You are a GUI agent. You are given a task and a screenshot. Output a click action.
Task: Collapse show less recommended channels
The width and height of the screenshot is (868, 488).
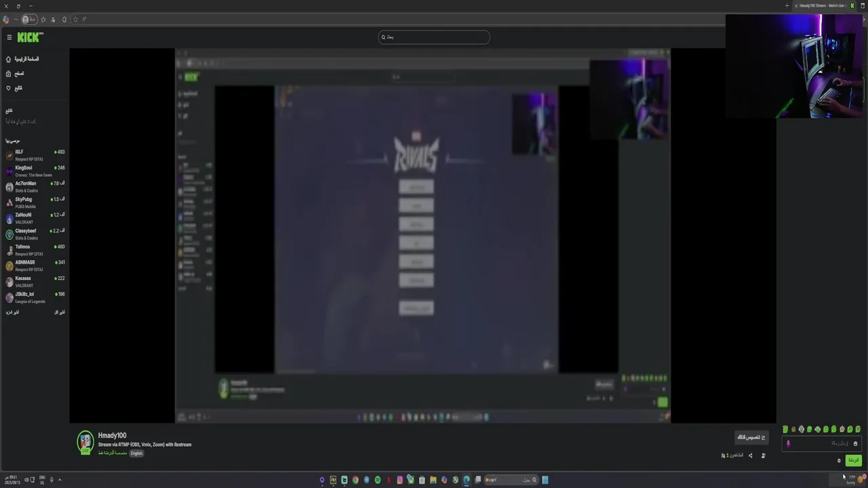click(60, 312)
